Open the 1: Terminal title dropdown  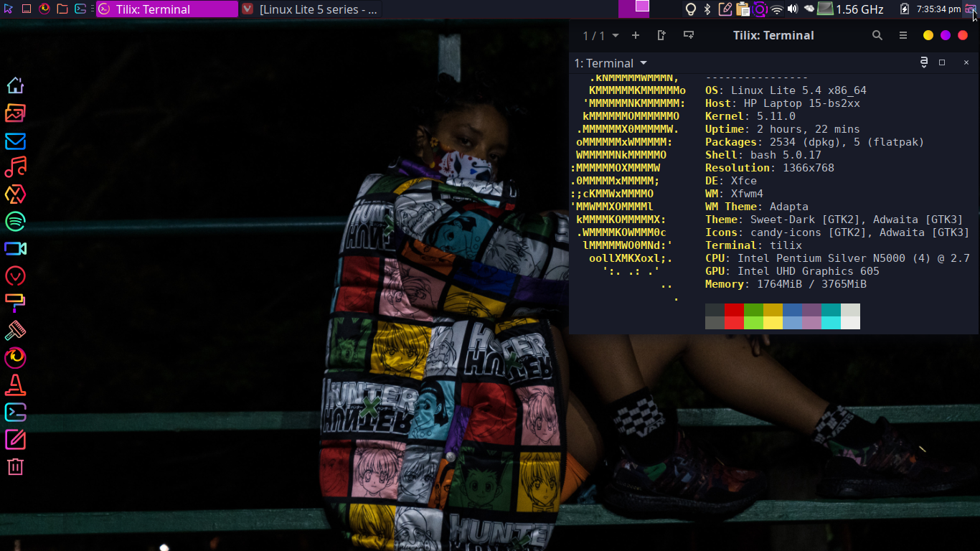(611, 63)
